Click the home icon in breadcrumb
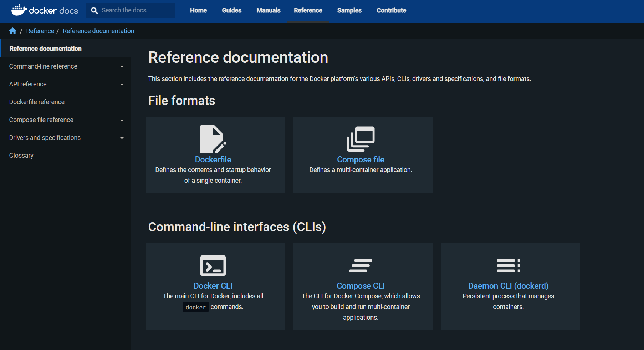Screen dimensions: 644x350 [13, 31]
